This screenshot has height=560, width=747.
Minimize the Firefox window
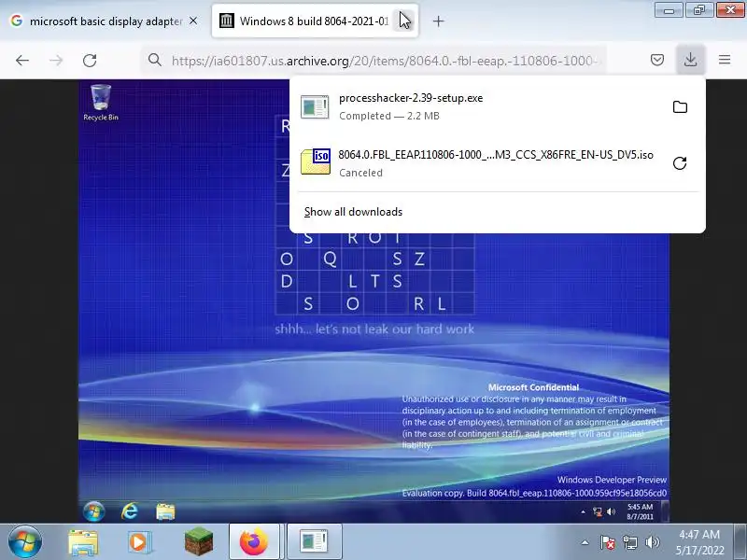pos(669,10)
